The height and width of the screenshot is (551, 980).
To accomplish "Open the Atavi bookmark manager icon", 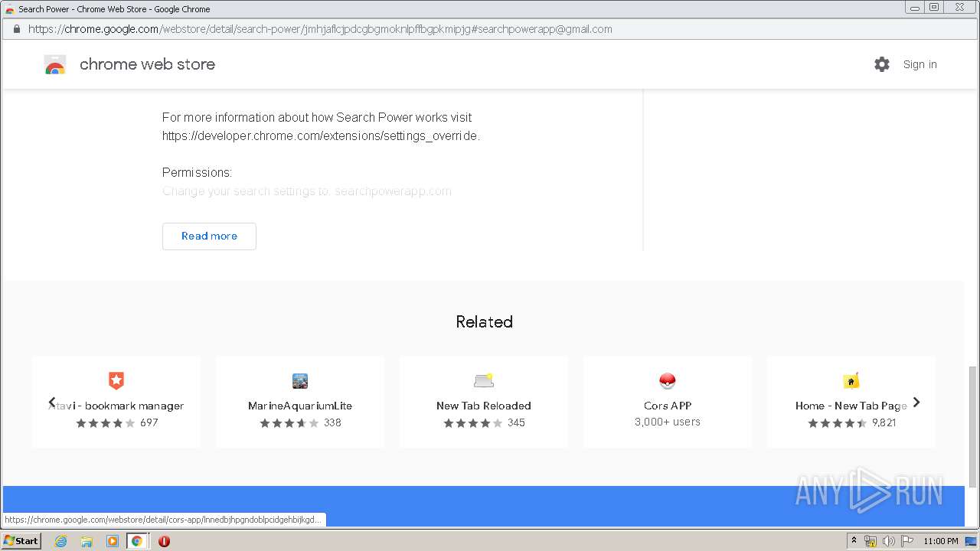I will (116, 380).
